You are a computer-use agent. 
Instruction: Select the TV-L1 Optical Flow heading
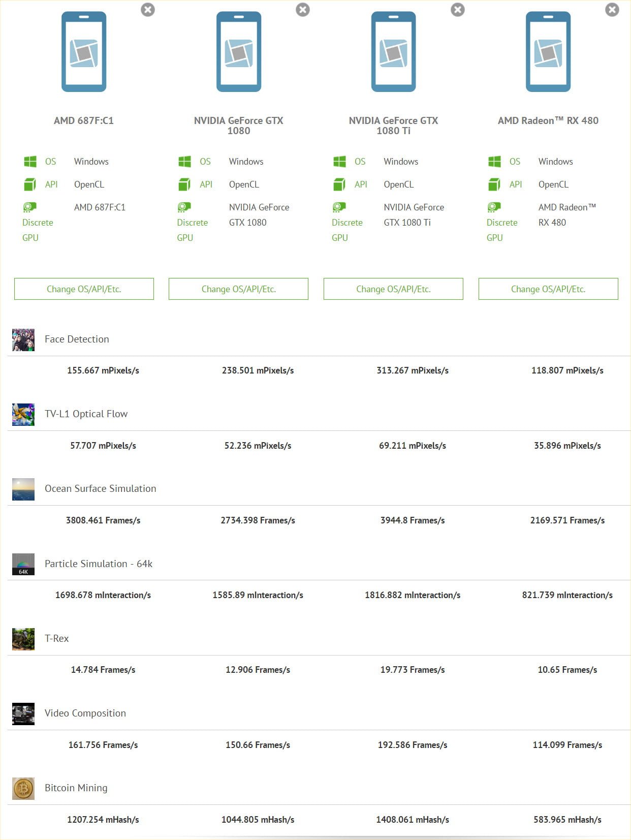click(86, 414)
